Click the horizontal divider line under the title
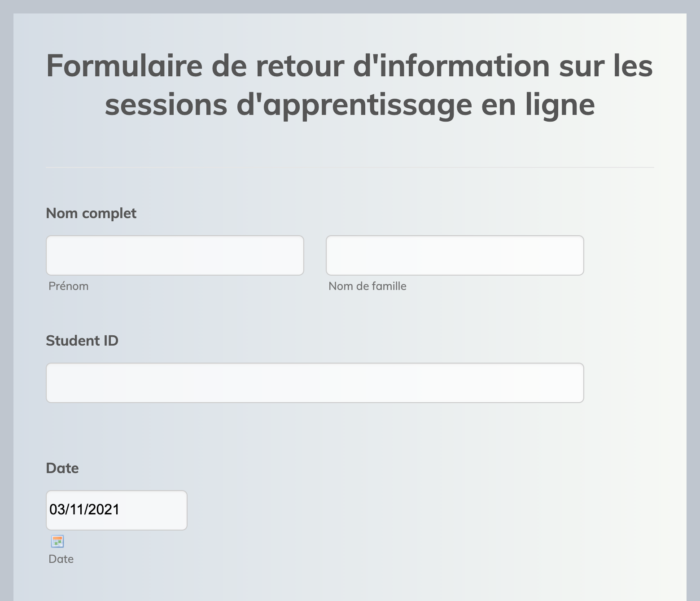This screenshot has height=601, width=700. 350,167
